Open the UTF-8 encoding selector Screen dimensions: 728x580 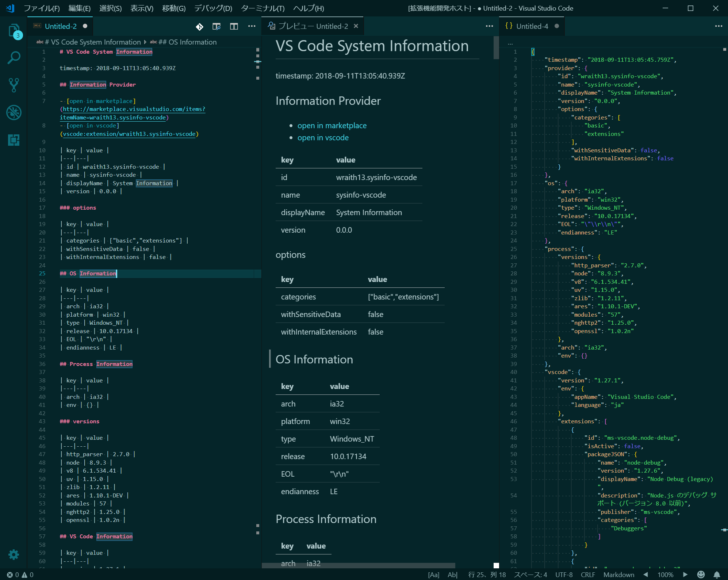[564, 575]
